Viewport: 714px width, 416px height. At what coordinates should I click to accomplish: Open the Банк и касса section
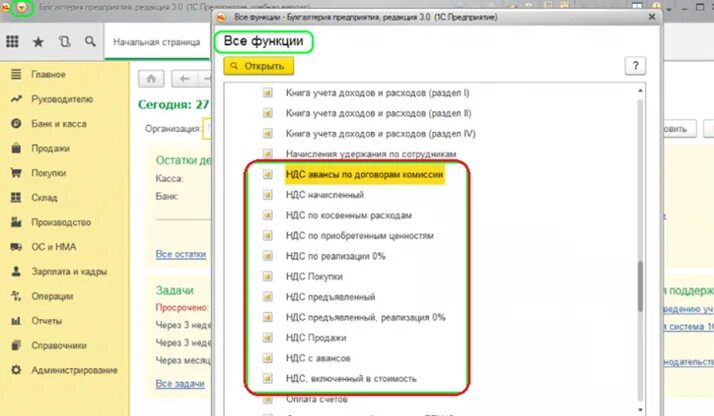pyautogui.click(x=59, y=123)
